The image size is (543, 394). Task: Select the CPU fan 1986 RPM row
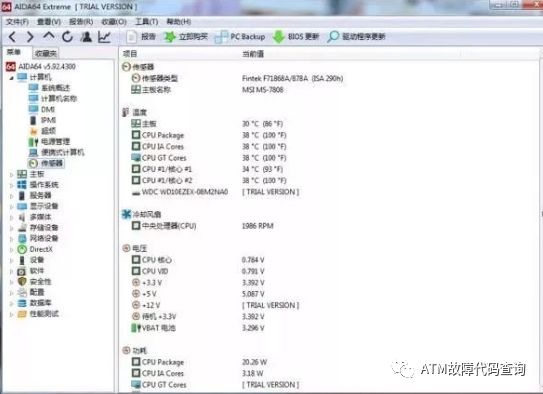coord(202,226)
